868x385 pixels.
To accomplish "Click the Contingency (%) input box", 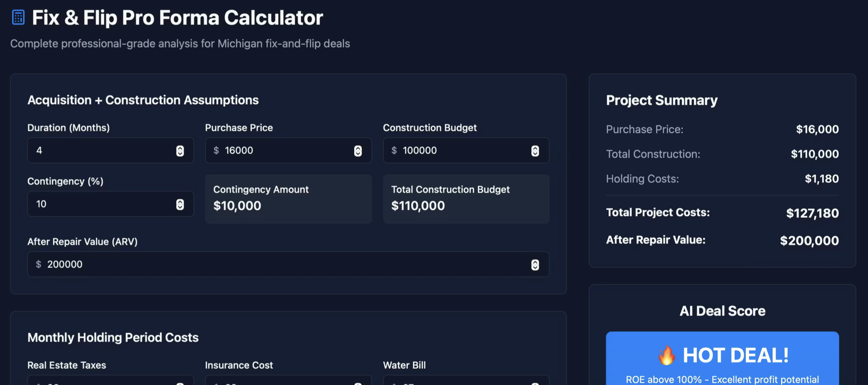I will (x=94, y=204).
